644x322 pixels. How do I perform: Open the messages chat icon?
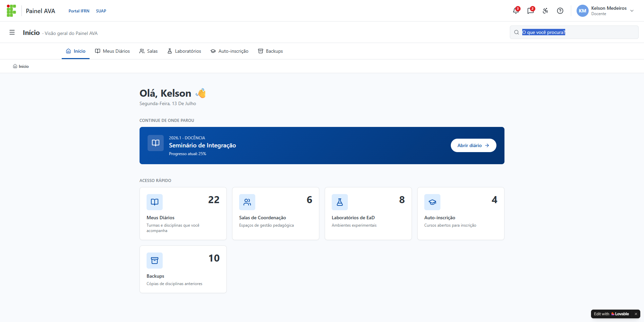[x=531, y=11]
